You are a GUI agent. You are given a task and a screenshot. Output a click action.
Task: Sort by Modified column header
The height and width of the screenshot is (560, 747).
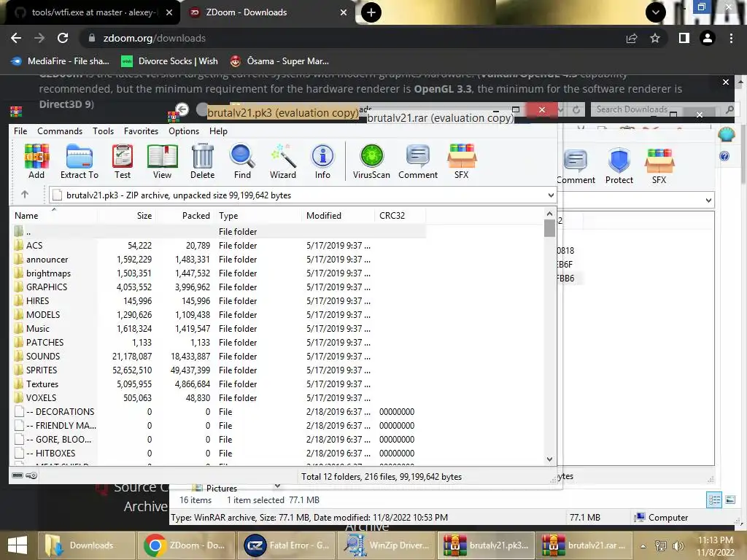coord(338,216)
